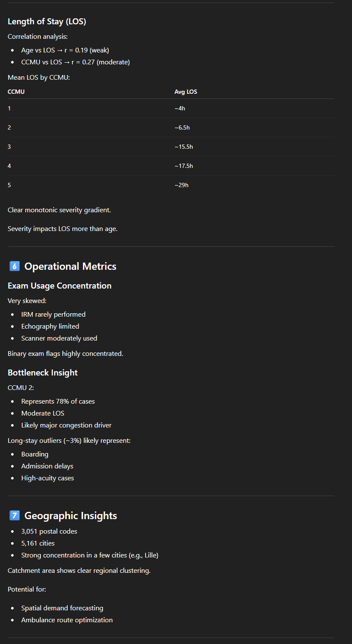Click 'Ambulance route optimization' bullet
The height and width of the screenshot is (644, 352).
67,620
